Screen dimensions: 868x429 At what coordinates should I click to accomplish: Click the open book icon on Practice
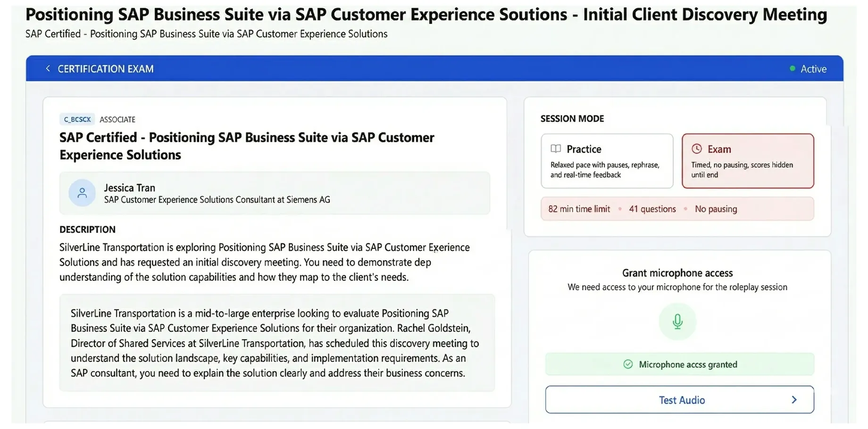[556, 149]
